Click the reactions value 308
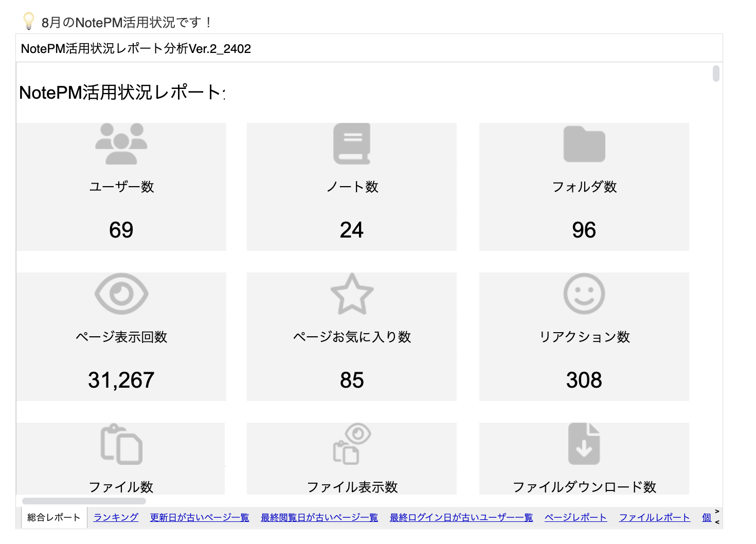The height and width of the screenshot is (544, 756). (x=584, y=380)
